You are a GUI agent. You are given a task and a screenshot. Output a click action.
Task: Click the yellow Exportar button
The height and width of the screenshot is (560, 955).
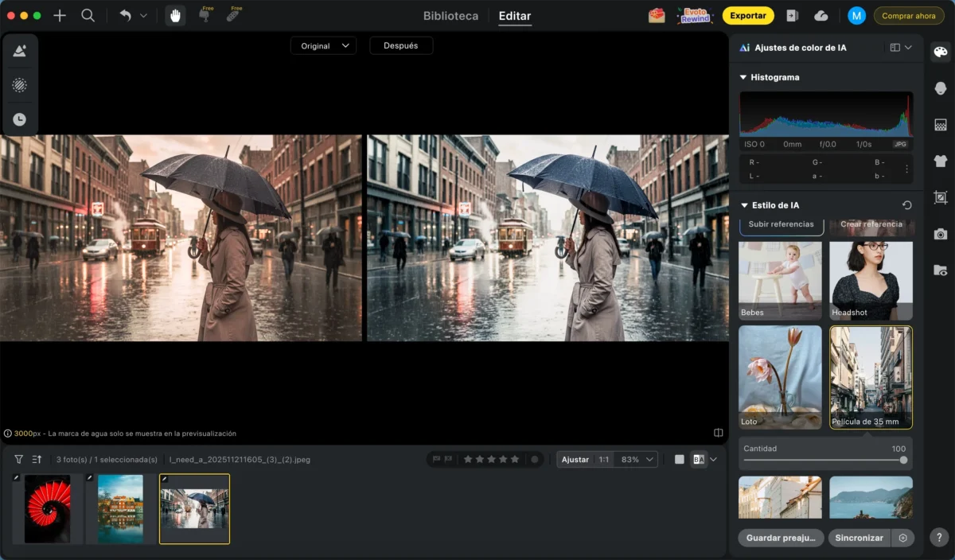click(748, 16)
